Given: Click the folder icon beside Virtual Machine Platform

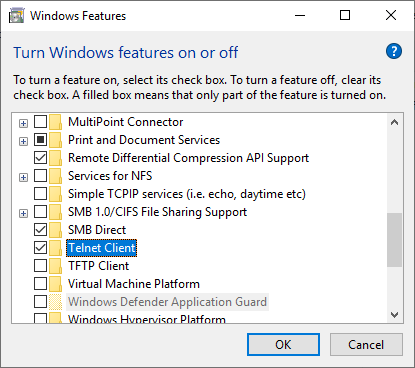Looking at the screenshot, I should pyautogui.click(x=55, y=284).
